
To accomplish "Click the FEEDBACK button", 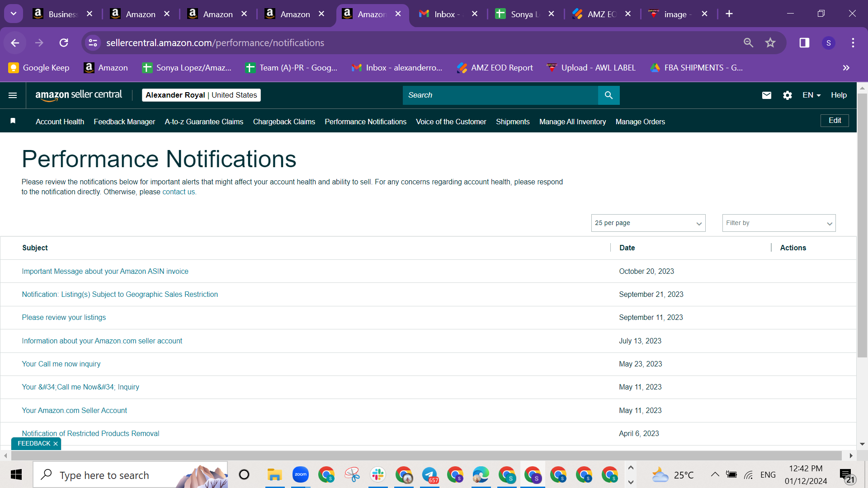I will (x=34, y=444).
